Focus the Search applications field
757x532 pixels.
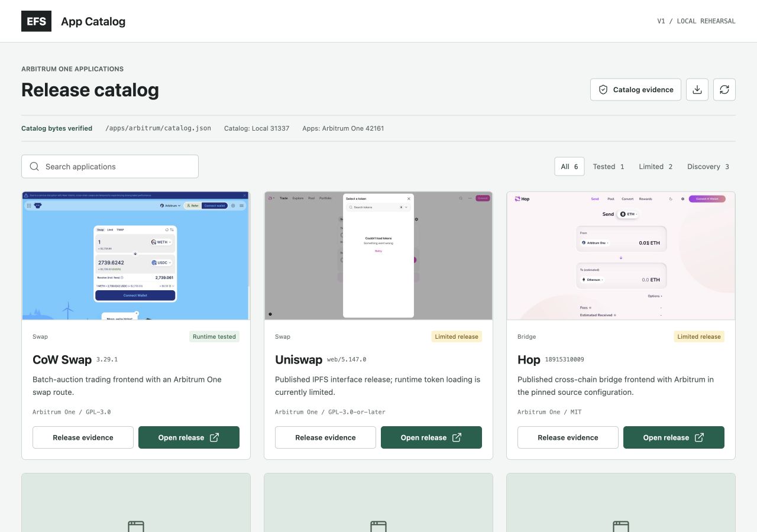tap(110, 167)
